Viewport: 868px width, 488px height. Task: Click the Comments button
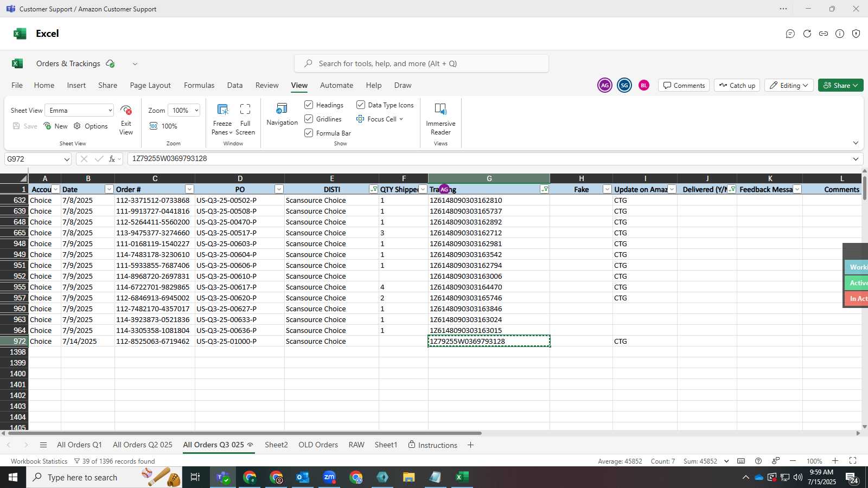tap(684, 85)
